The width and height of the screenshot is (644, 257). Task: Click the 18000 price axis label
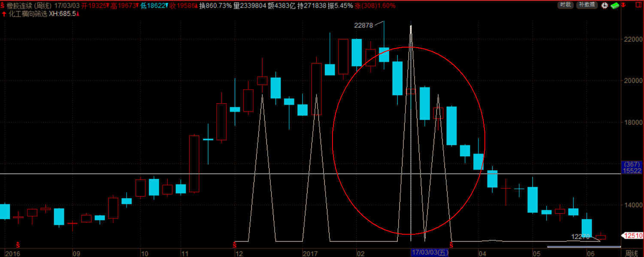point(633,122)
